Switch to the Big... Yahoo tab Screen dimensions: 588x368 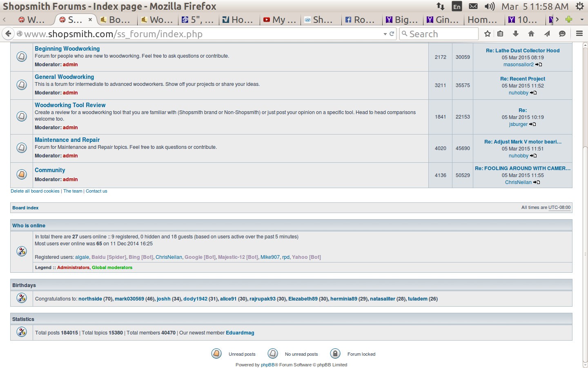pos(402,20)
